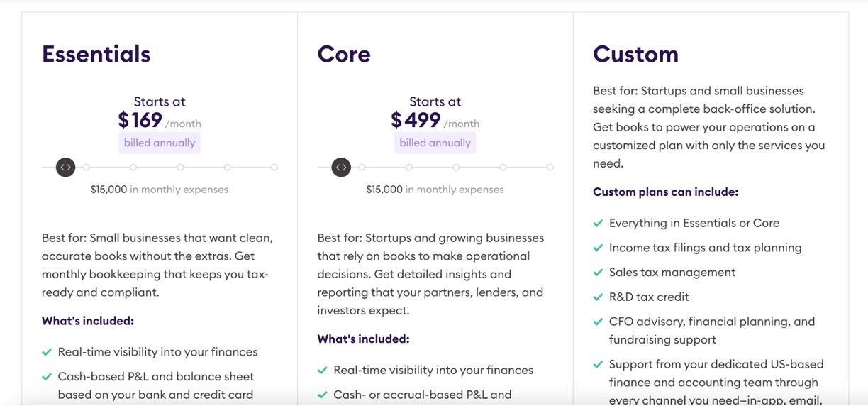Image resolution: width=868 pixels, height=406 pixels.
Task: Click the middle stop on the Core slider
Action: (x=456, y=168)
